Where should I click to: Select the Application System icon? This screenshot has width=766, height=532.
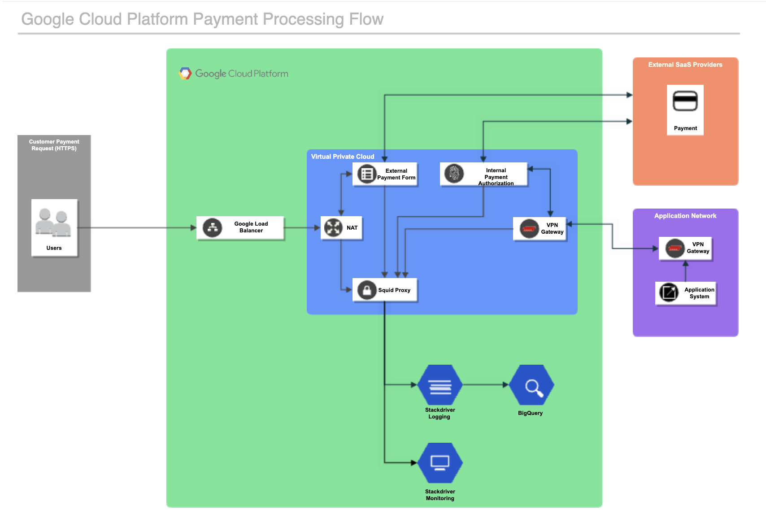pyautogui.click(x=669, y=293)
